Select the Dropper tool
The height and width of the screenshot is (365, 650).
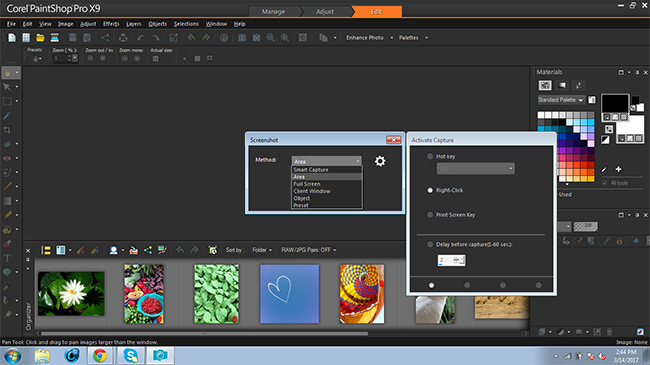7,116
